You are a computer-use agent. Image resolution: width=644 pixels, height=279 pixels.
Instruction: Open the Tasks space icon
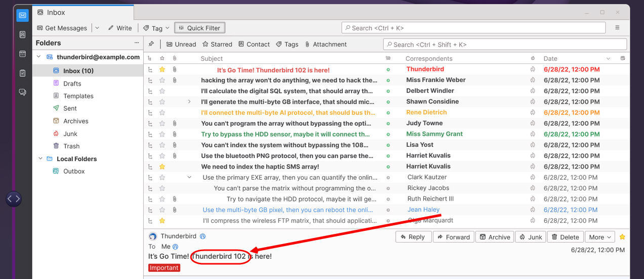pyautogui.click(x=22, y=73)
